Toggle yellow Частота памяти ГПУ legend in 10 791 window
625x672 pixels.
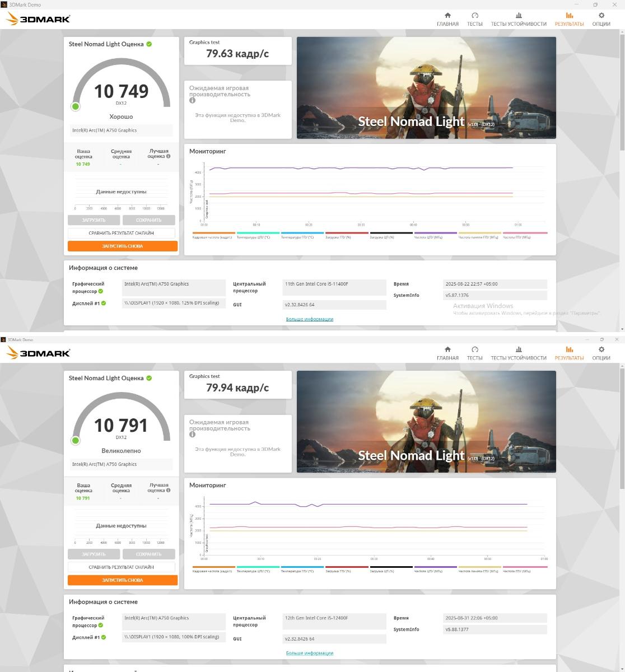click(x=480, y=569)
